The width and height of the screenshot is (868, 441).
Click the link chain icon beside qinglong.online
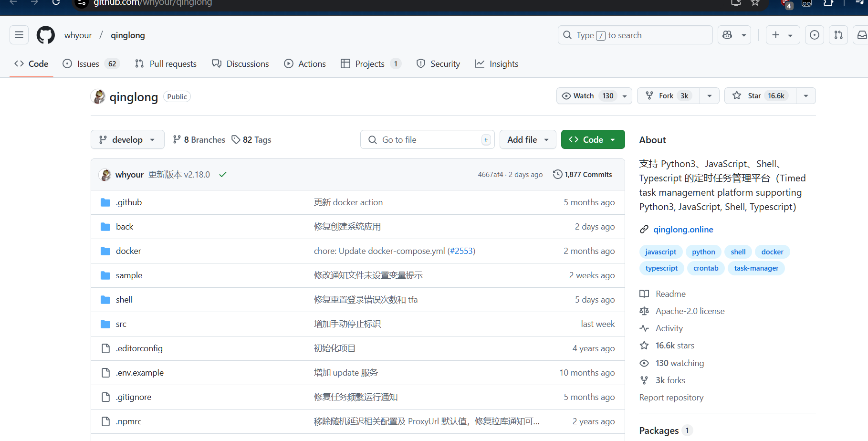click(x=644, y=230)
